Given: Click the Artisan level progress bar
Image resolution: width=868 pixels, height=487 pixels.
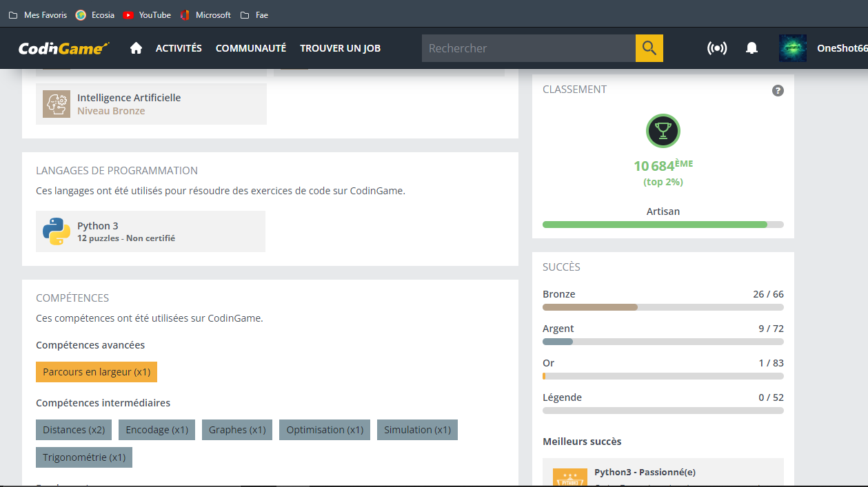Looking at the screenshot, I should coord(663,225).
